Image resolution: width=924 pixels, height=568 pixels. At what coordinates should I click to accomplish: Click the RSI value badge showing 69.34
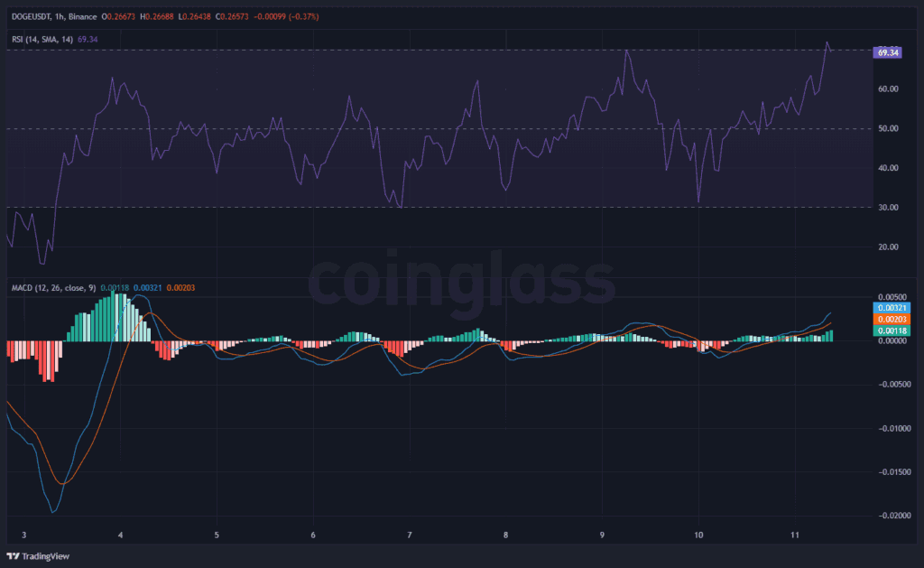click(888, 52)
